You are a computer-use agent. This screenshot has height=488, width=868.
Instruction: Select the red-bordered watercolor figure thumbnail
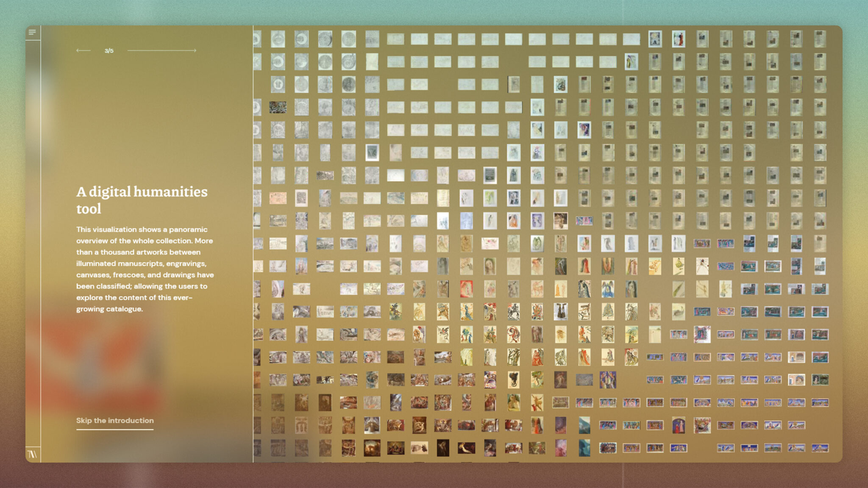tap(466, 289)
